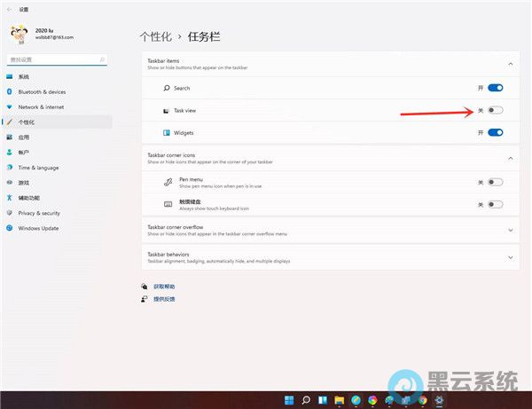Open the 获取帮助 link

click(x=164, y=287)
